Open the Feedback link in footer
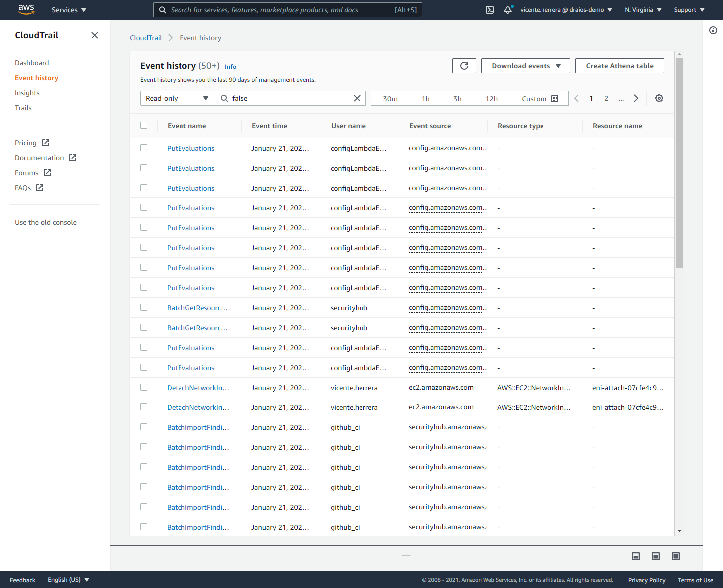 pos(22,580)
